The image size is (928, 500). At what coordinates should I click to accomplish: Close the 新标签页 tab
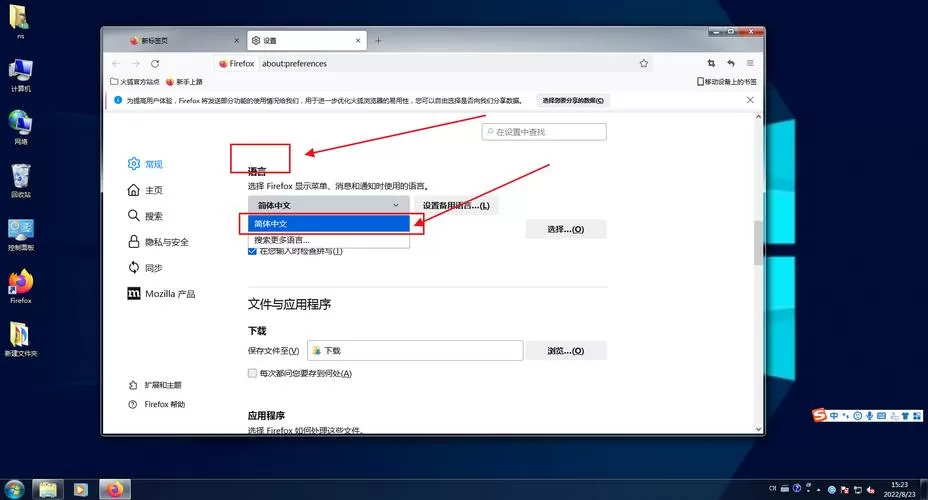pos(236,41)
